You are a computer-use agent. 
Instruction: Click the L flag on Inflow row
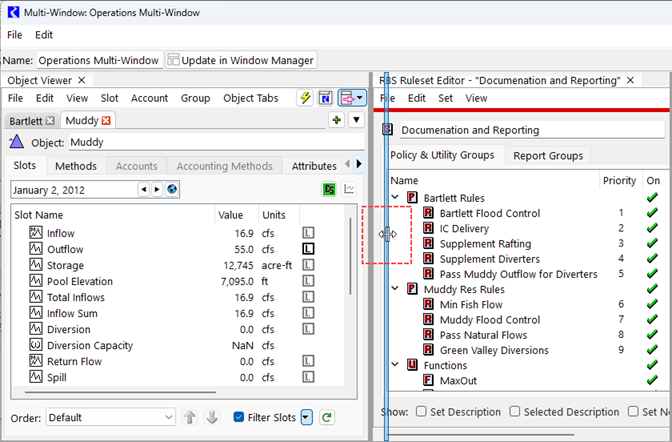point(308,233)
